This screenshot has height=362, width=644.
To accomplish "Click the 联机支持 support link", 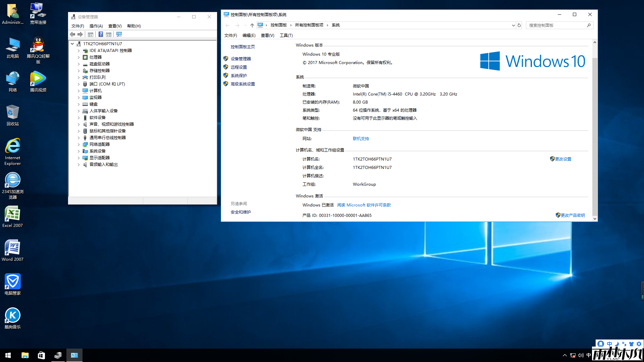I will (361, 138).
